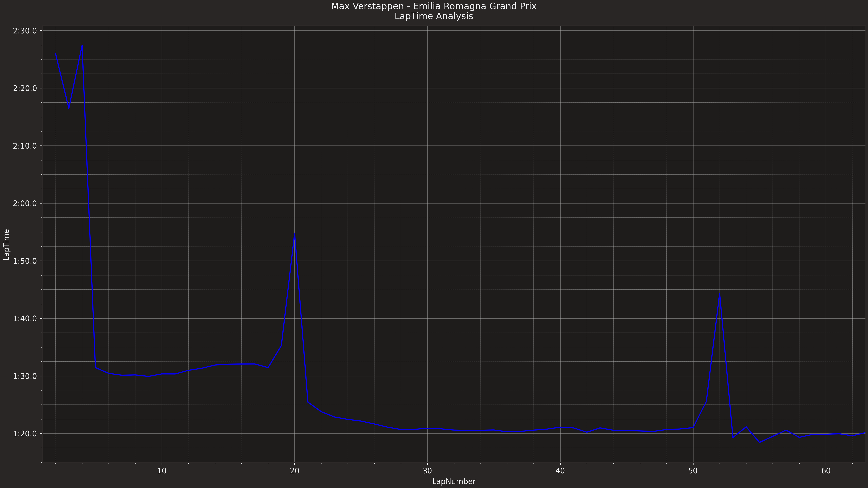The height and width of the screenshot is (488, 868).
Task: Click the '40' x-axis tick label
Action: [560, 471]
